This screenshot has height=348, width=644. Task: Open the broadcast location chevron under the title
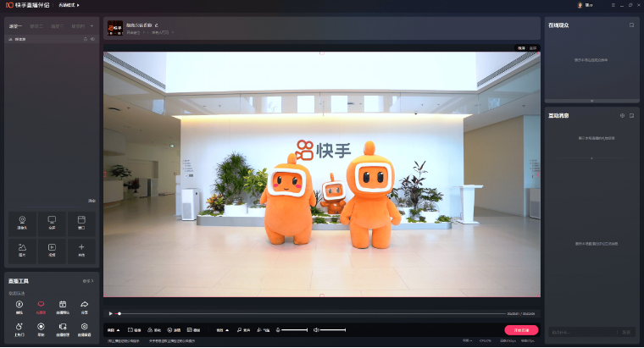tap(144, 32)
